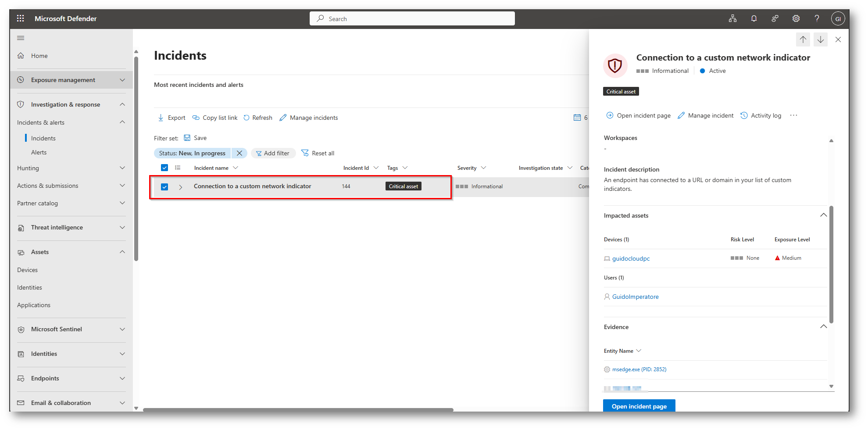868x430 pixels.
Task: Select Alerts in sidebar
Action: click(x=39, y=152)
